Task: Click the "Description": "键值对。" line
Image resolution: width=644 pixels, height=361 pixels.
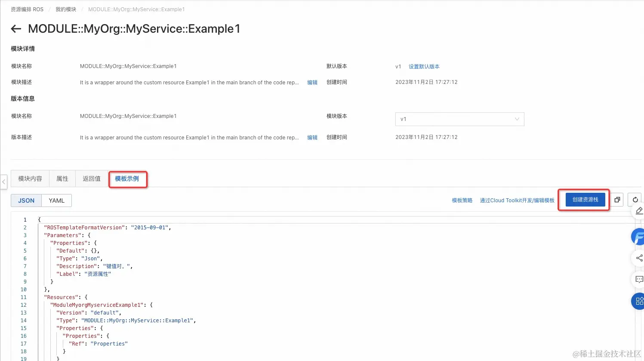Action: [94, 266]
